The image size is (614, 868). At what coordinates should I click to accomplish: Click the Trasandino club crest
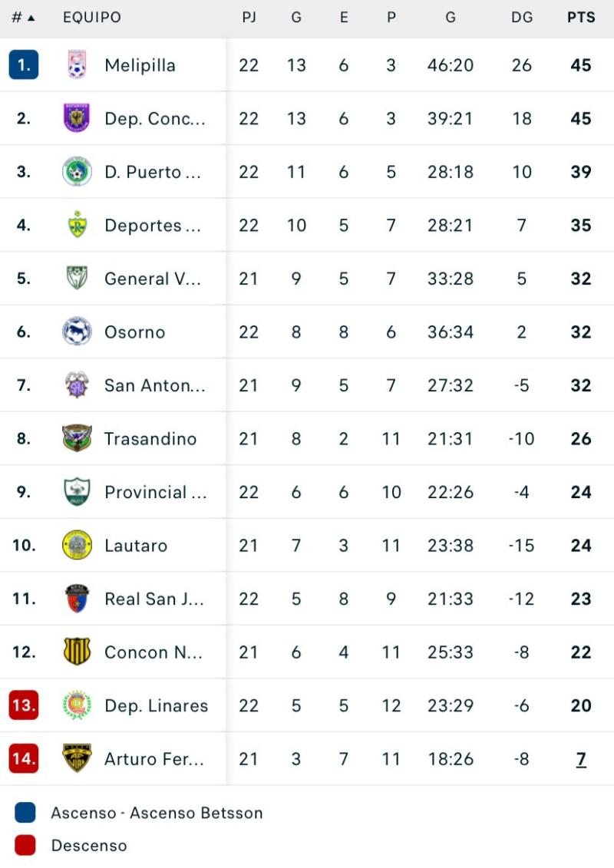pos(77,438)
